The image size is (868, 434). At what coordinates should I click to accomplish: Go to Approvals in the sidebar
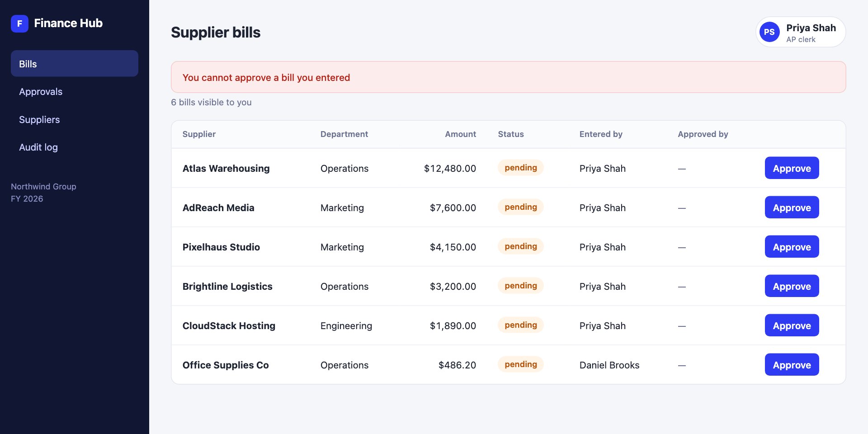75,92
